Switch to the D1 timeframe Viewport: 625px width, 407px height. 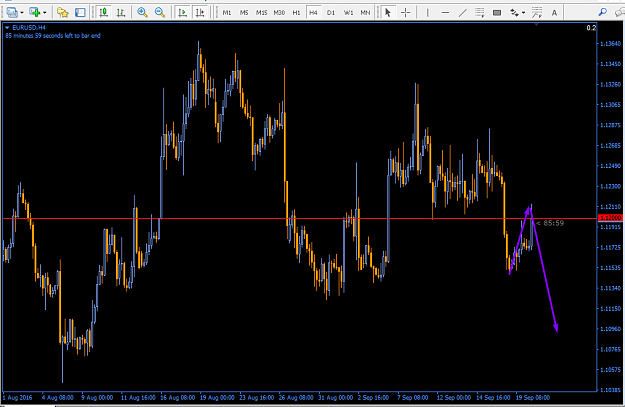[331, 13]
